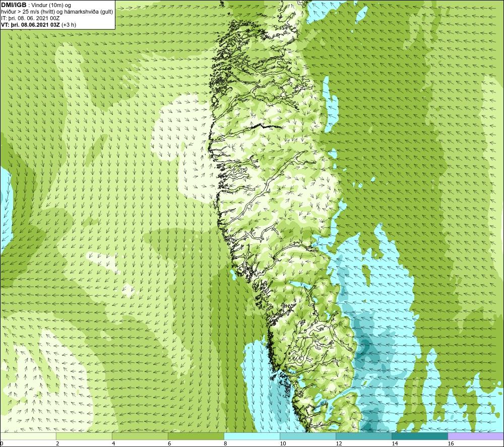Click the '16' label under the color scale
Viewport: 504px width, 447px height.
[x=451, y=444]
